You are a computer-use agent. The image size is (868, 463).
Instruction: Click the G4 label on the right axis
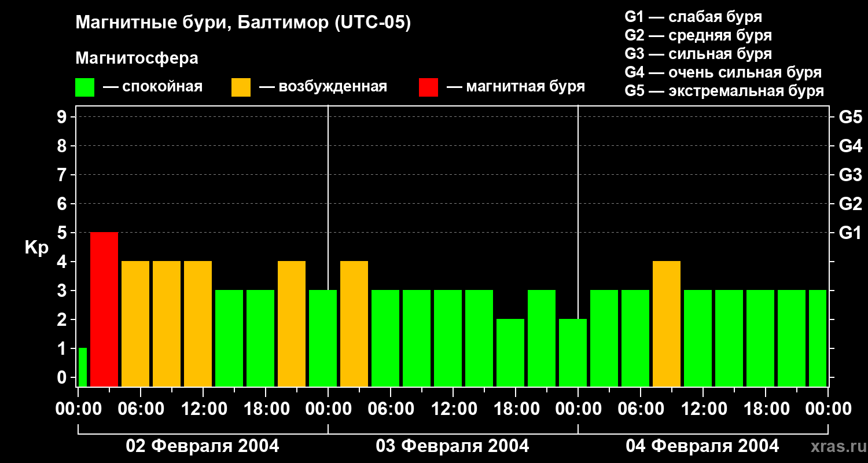point(850,146)
